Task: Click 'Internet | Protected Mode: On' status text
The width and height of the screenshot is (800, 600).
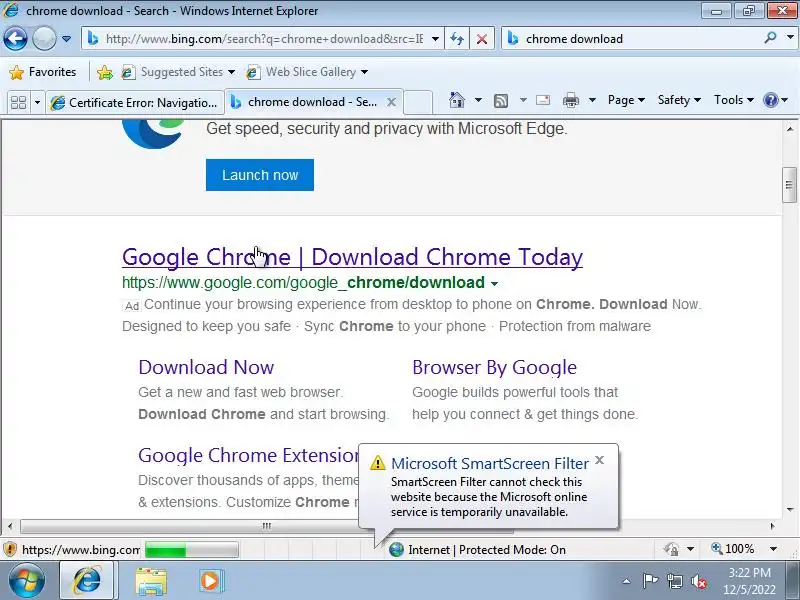Action: [487, 549]
